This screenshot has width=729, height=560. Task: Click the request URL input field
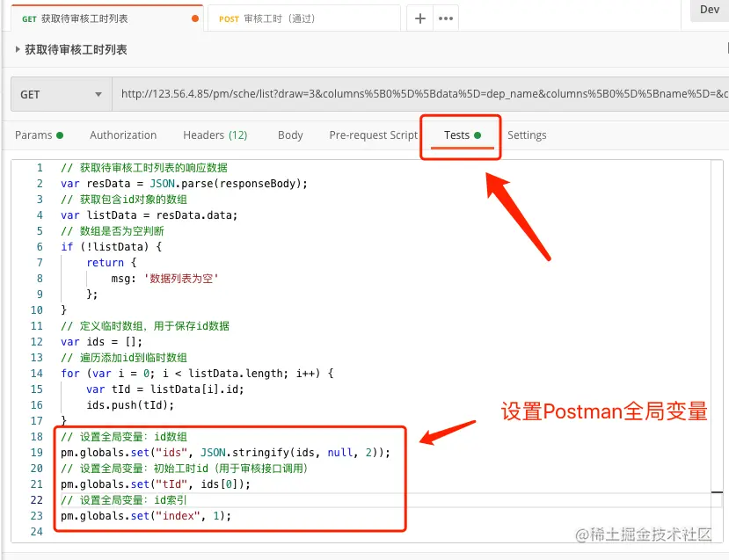point(420,94)
